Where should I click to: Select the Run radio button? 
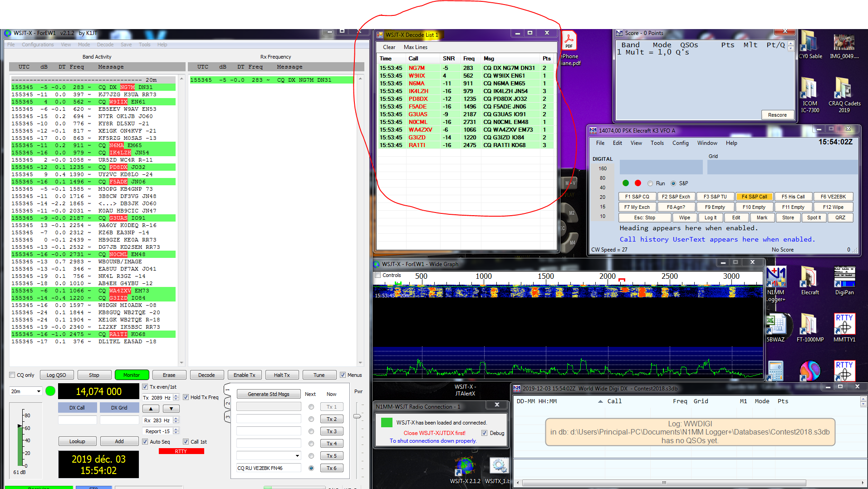pyautogui.click(x=650, y=183)
